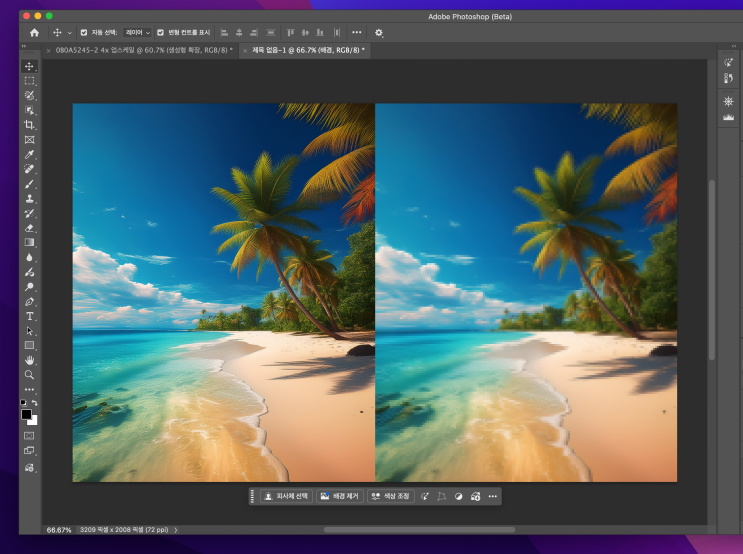Select the Object Selection tool
The image size is (743, 554).
29,110
